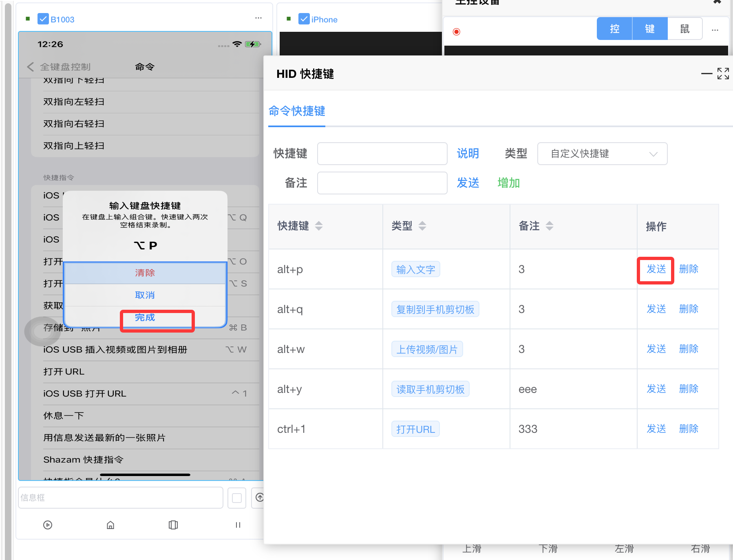Viewport: 733px width, 560px height.
Task: Click the app switcher icon in bottom bar
Action: (173, 525)
